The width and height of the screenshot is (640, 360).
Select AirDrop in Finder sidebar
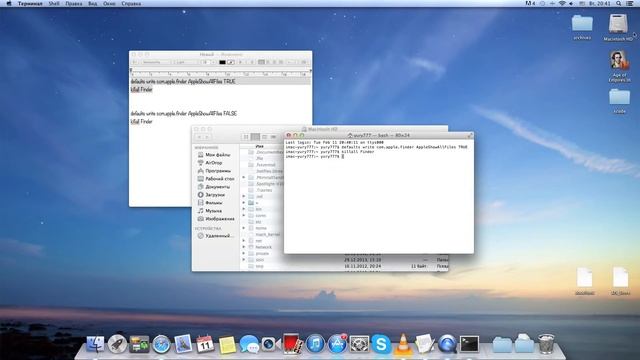pyautogui.click(x=214, y=163)
